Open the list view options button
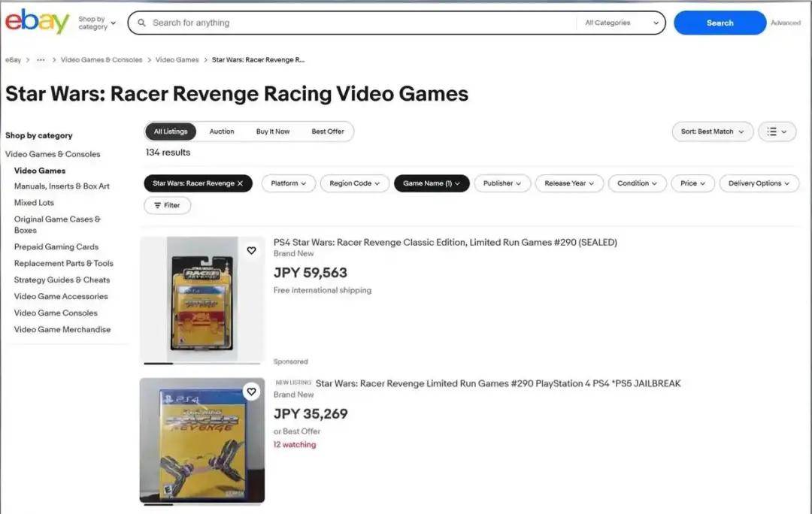Screen dimensions: 812x514 [777, 132]
